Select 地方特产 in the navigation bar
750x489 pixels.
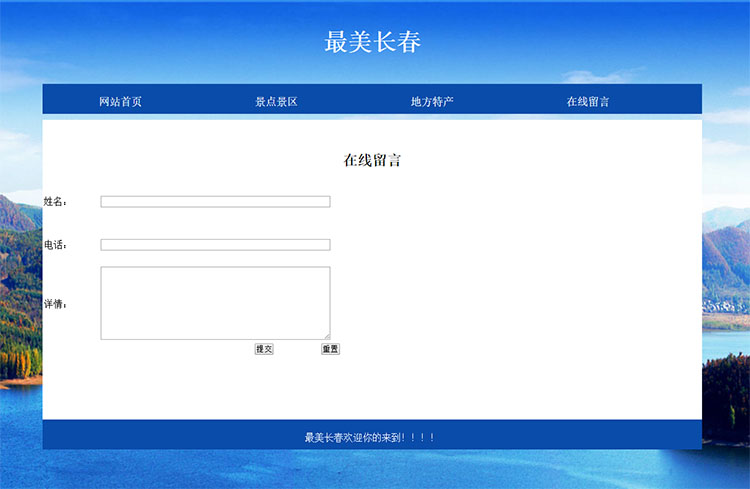[432, 101]
